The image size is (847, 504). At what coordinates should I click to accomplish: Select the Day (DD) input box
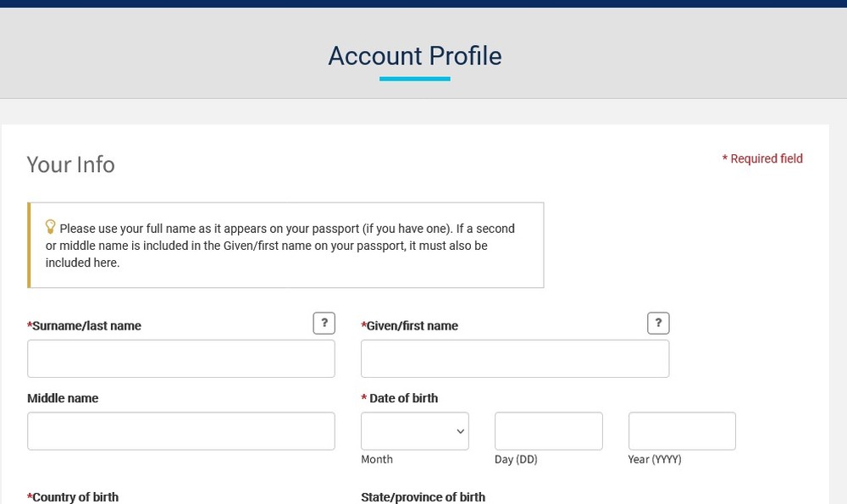pos(548,431)
